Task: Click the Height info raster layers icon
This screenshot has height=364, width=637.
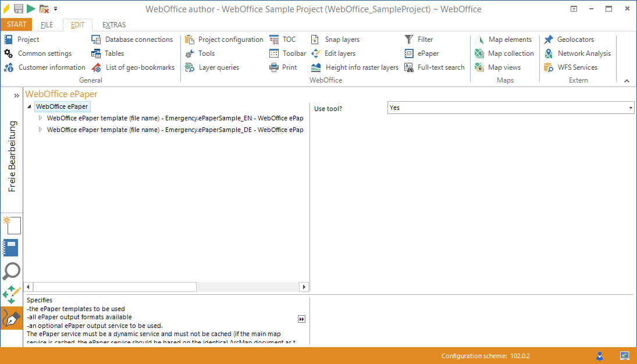Action: [316, 67]
